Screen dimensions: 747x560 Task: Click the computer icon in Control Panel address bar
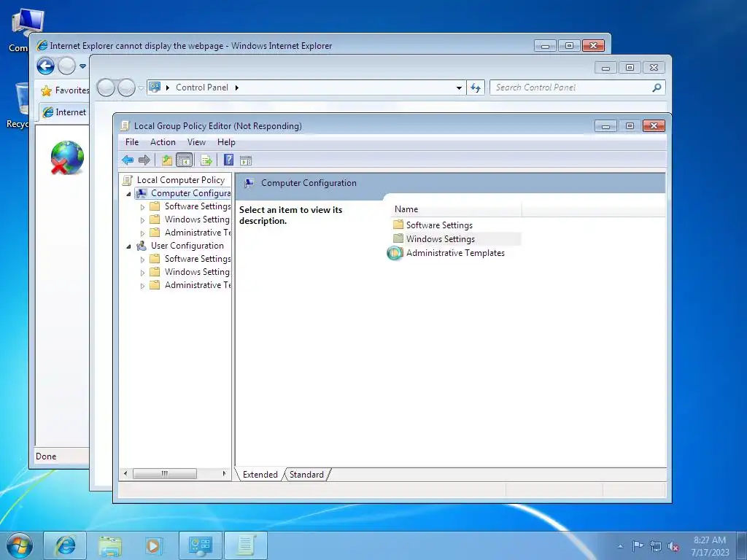pos(155,87)
